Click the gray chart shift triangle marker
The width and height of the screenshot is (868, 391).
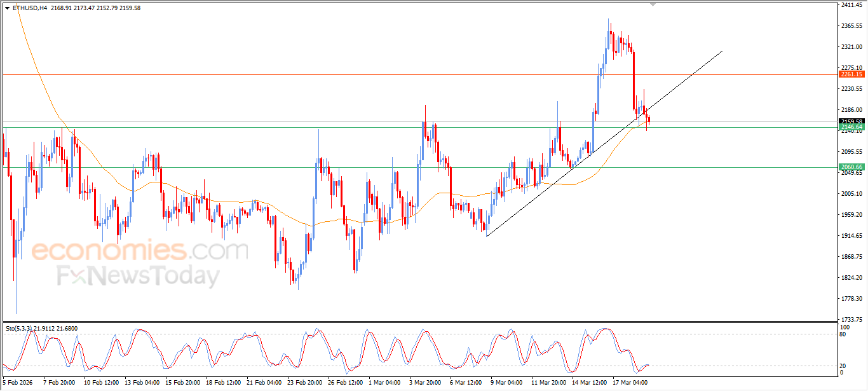(653, 4)
